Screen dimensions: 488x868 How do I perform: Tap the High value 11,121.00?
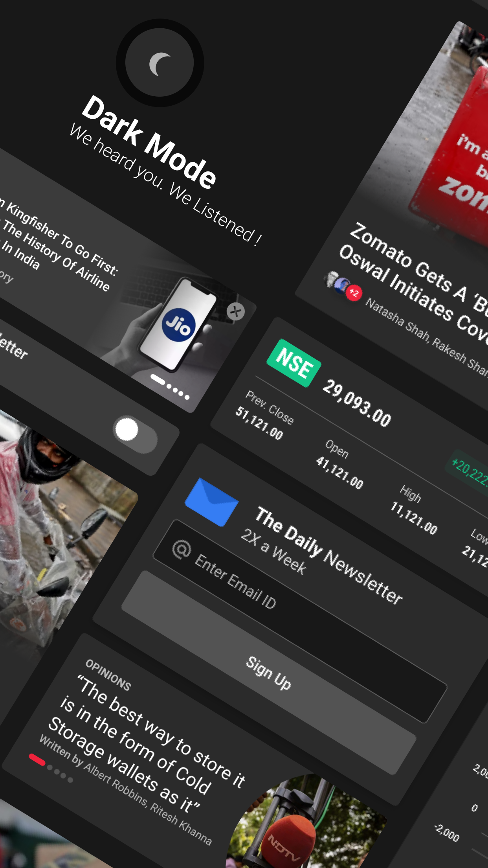tap(414, 518)
